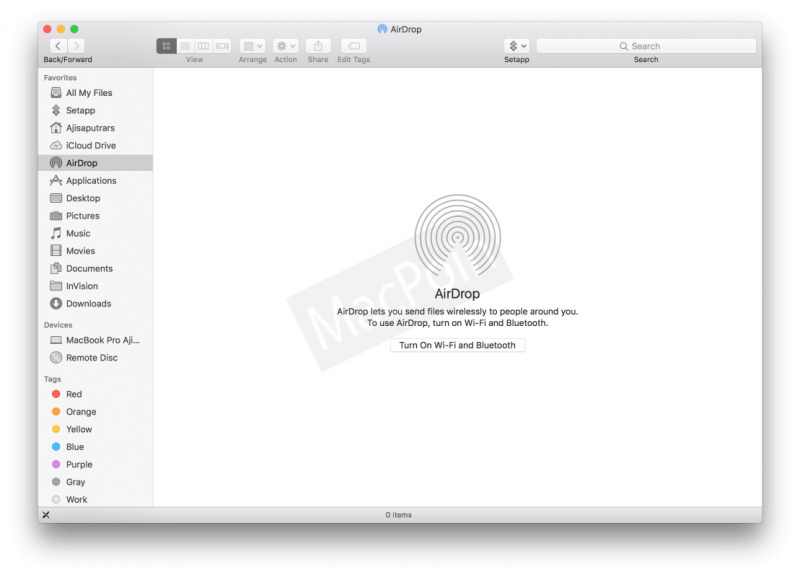Open iCloud Drive in sidebar

(95, 145)
